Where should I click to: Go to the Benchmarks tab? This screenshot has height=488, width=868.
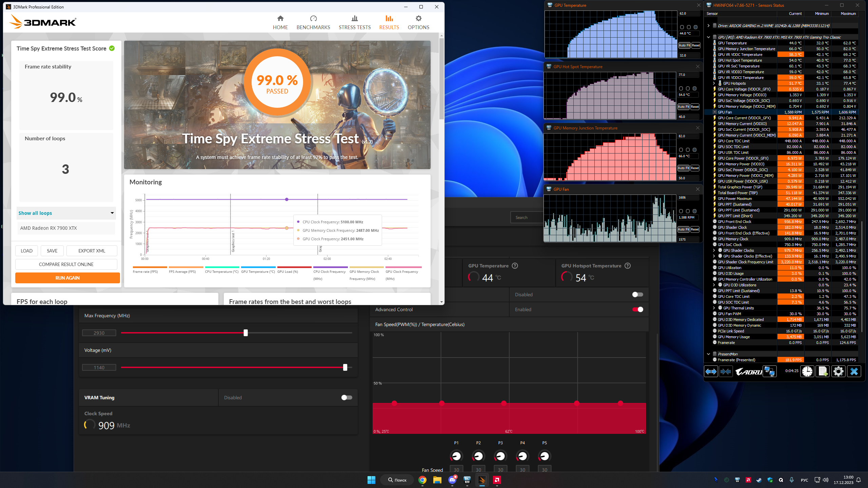[313, 22]
